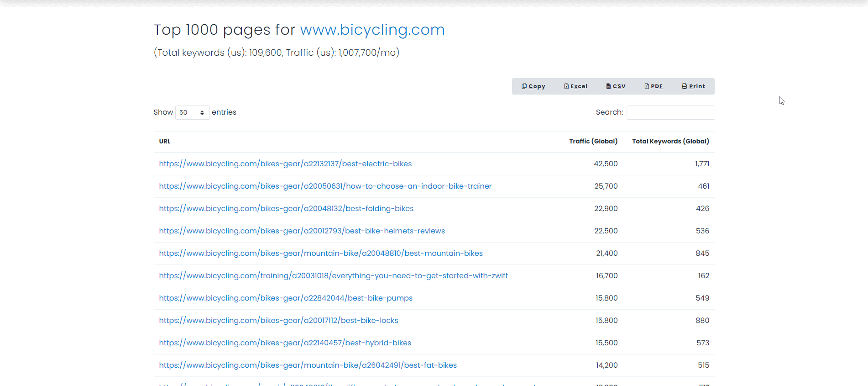Print the top pages table
Image resolution: width=868 pixels, height=386 pixels.
pyautogui.click(x=693, y=86)
